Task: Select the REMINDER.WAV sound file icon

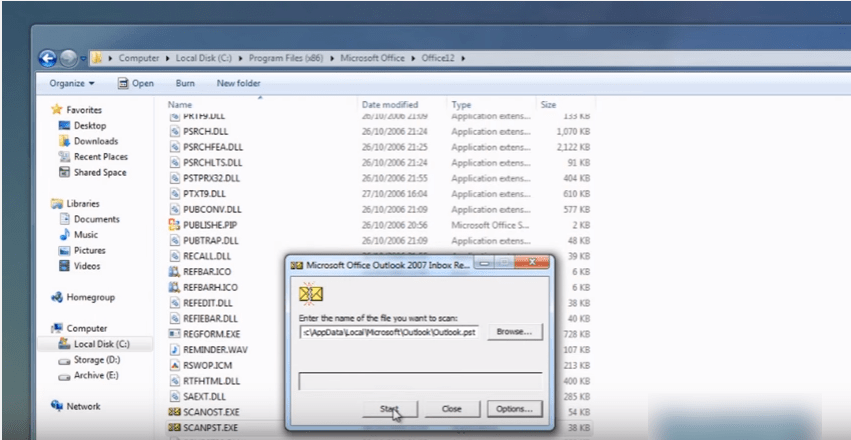Action: pos(174,349)
